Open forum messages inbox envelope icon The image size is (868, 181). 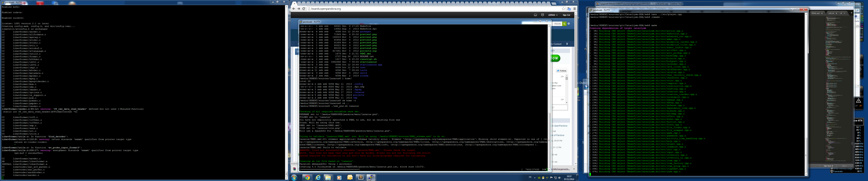[x=535, y=15]
